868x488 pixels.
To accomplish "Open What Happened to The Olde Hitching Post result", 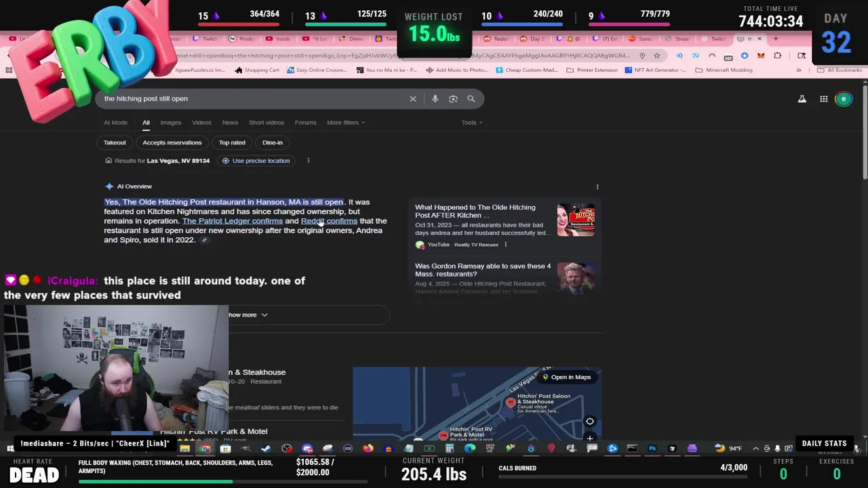I will click(475, 211).
